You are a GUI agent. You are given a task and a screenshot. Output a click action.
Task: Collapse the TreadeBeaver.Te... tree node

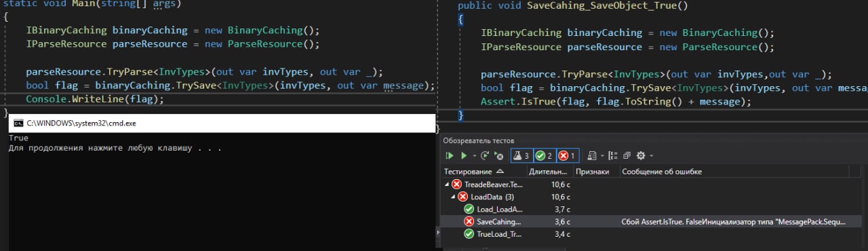[446, 185]
